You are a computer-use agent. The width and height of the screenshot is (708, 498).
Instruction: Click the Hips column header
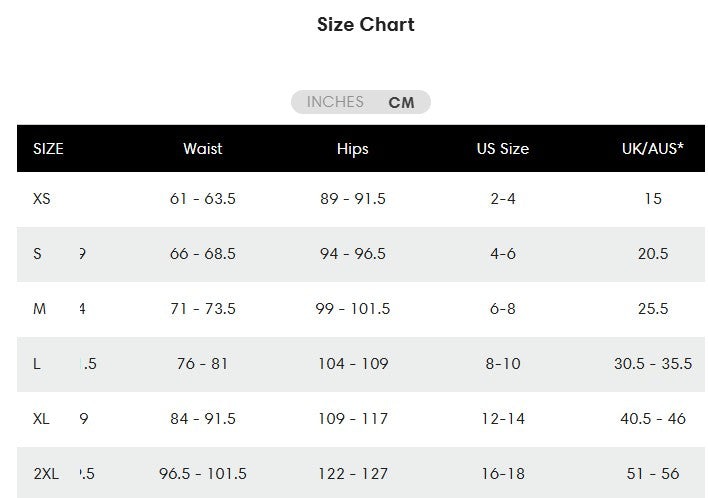pyautogui.click(x=353, y=149)
